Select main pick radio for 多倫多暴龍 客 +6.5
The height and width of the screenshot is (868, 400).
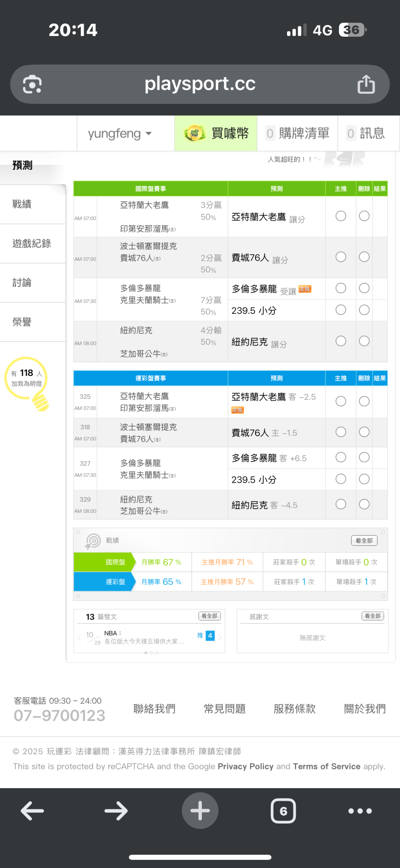[341, 458]
